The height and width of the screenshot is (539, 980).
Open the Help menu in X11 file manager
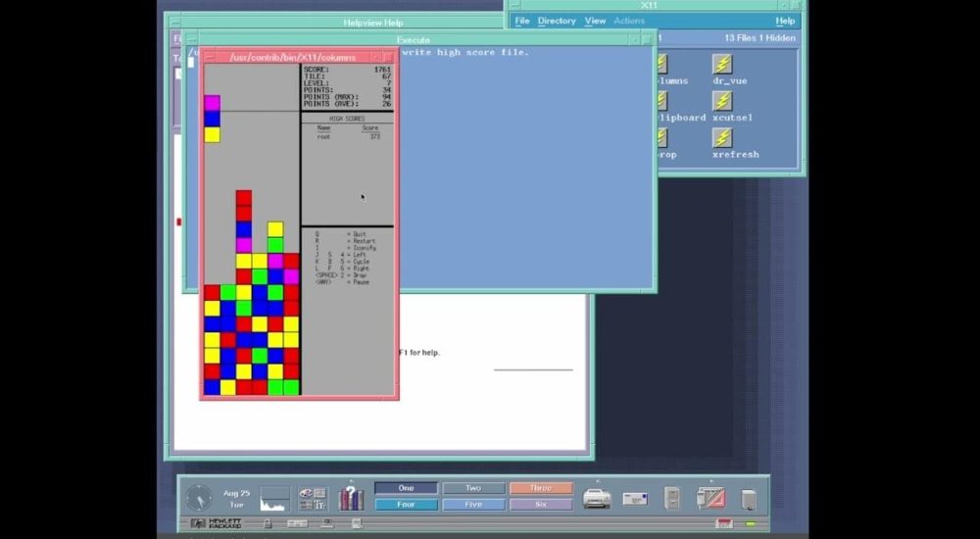pyautogui.click(x=785, y=21)
